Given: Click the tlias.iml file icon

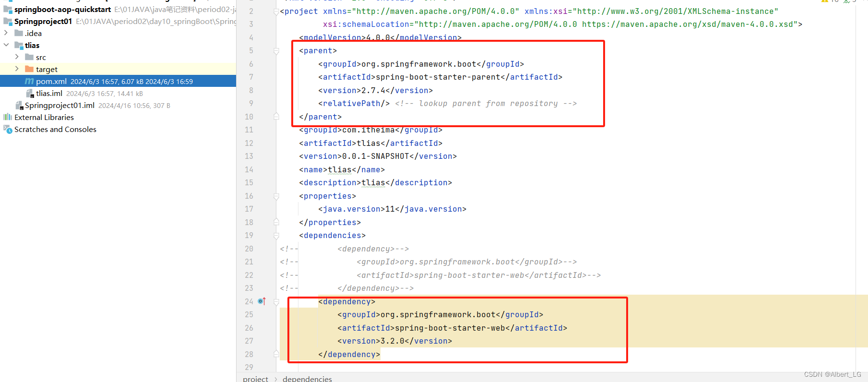Looking at the screenshot, I should (30, 93).
